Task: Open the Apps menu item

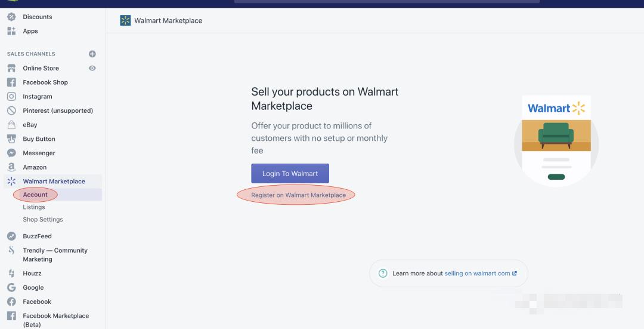Action: pos(30,31)
